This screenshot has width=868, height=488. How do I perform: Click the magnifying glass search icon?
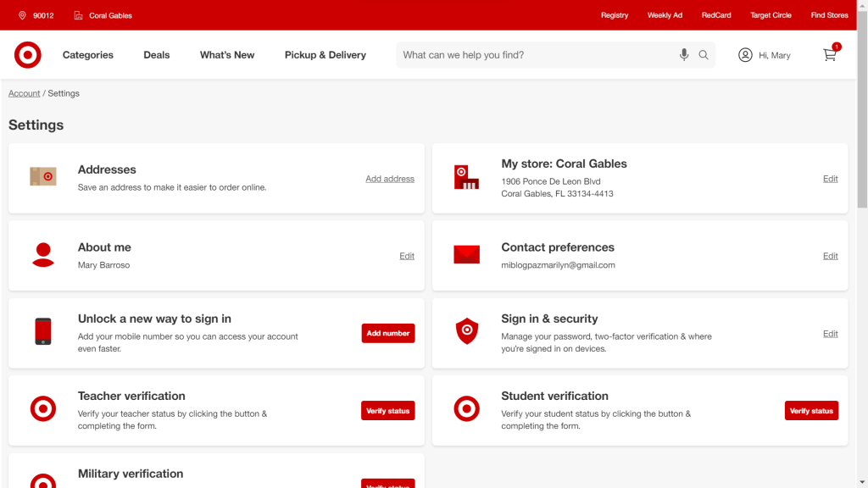(x=704, y=55)
